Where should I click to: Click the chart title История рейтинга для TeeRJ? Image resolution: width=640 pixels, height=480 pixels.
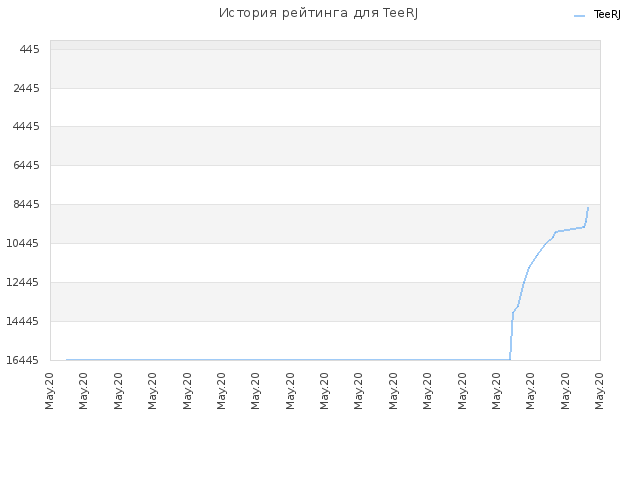318,13
